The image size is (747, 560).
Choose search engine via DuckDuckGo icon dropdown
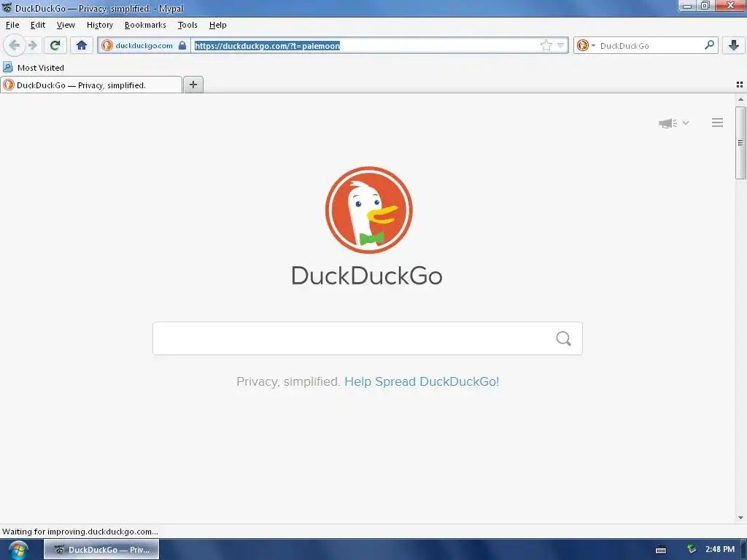(586, 46)
